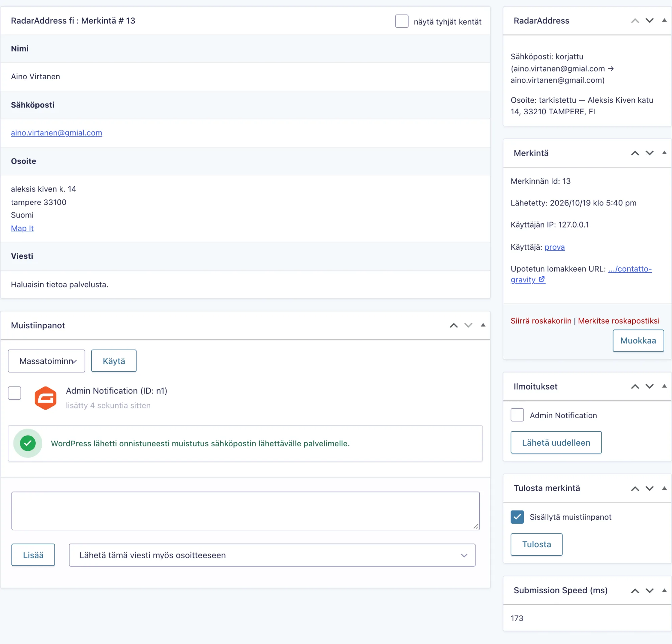
Task: Enable näytä tyhjät kentät checkbox
Action: coord(402,21)
